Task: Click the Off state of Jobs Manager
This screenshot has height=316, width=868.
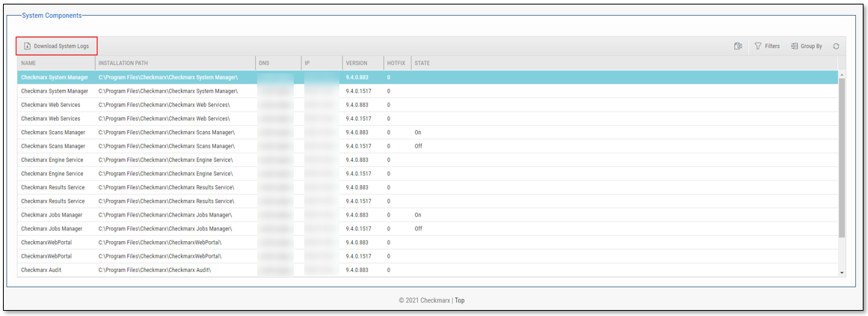Action: (x=419, y=228)
